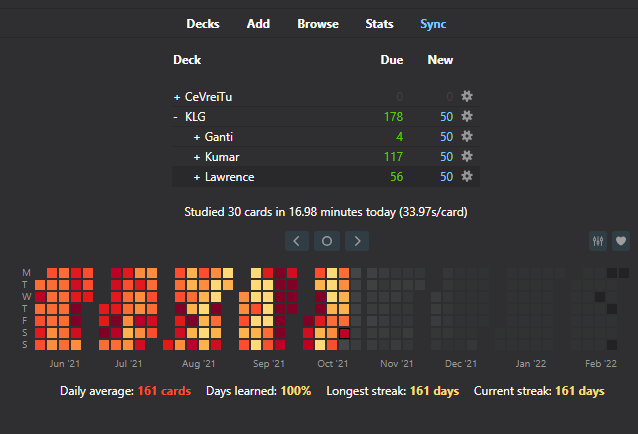Jump heatmap to today with the circle button
Screen dimensions: 638x434
pyautogui.click(x=327, y=240)
